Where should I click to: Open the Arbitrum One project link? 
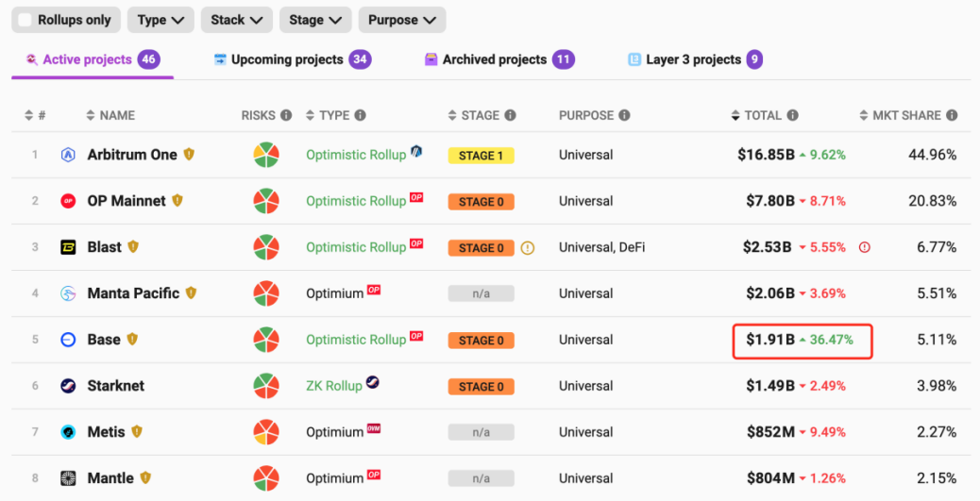pos(132,155)
